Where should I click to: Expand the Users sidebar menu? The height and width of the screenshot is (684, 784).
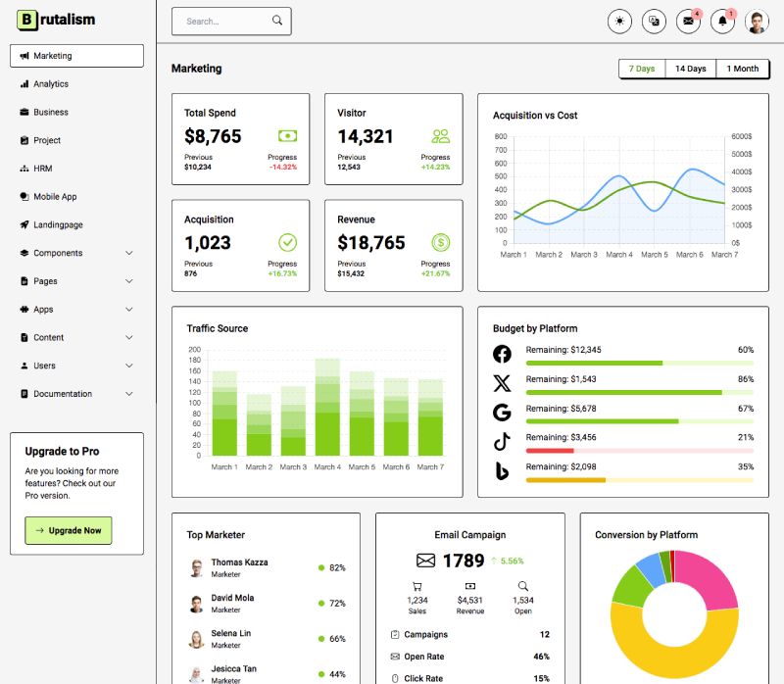click(x=76, y=366)
